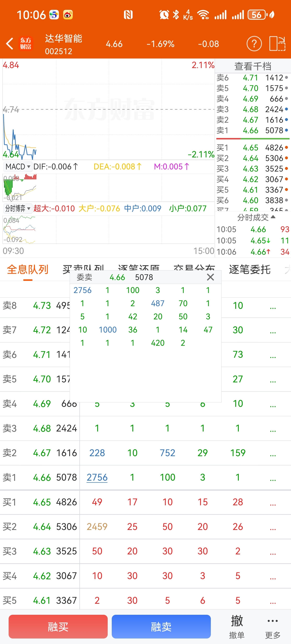Select 卖6 4.71 in top order book
Screen dimensions: 291x644
[252, 77]
